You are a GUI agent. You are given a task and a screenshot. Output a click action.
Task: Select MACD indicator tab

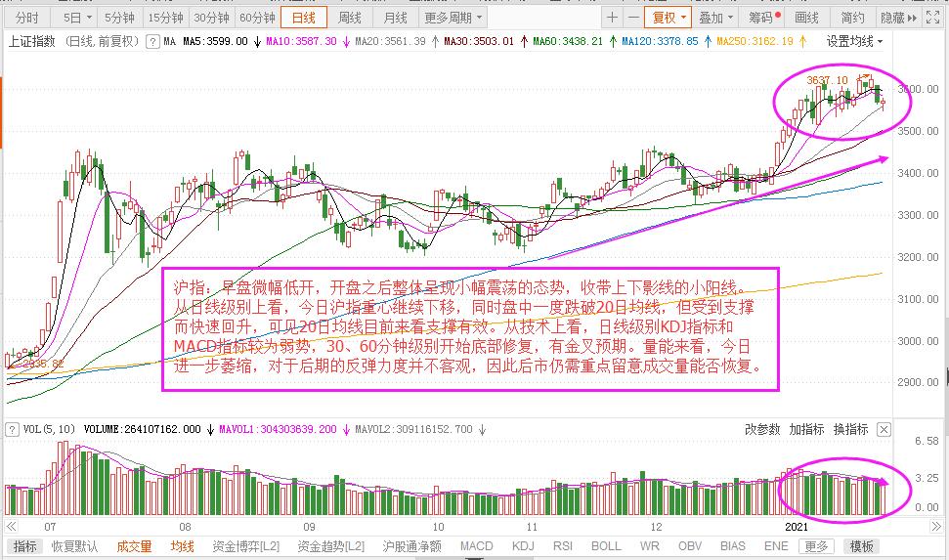coord(476,546)
